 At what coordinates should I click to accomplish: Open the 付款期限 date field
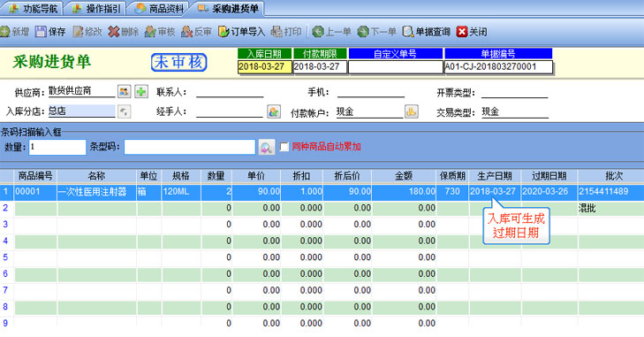321,66
